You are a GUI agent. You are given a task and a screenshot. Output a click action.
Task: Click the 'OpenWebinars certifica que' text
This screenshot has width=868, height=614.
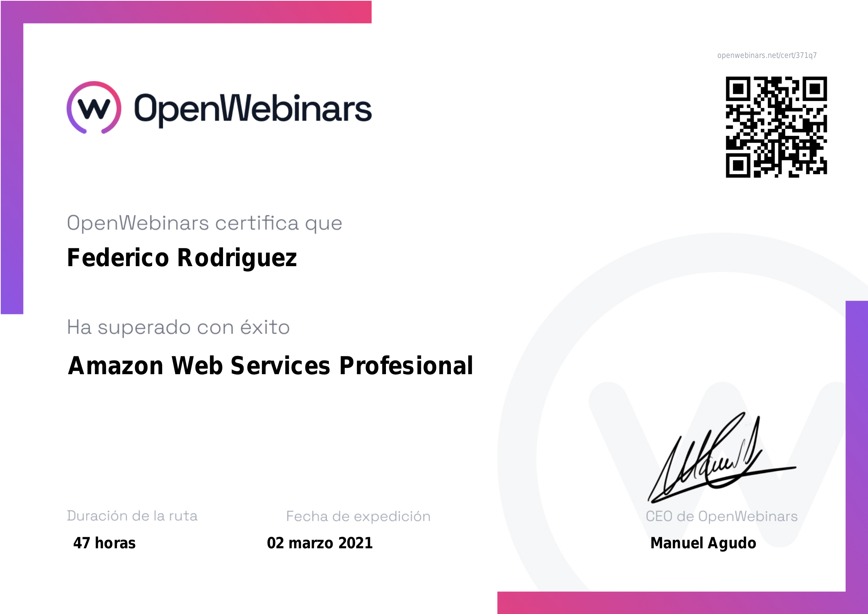[x=204, y=223]
